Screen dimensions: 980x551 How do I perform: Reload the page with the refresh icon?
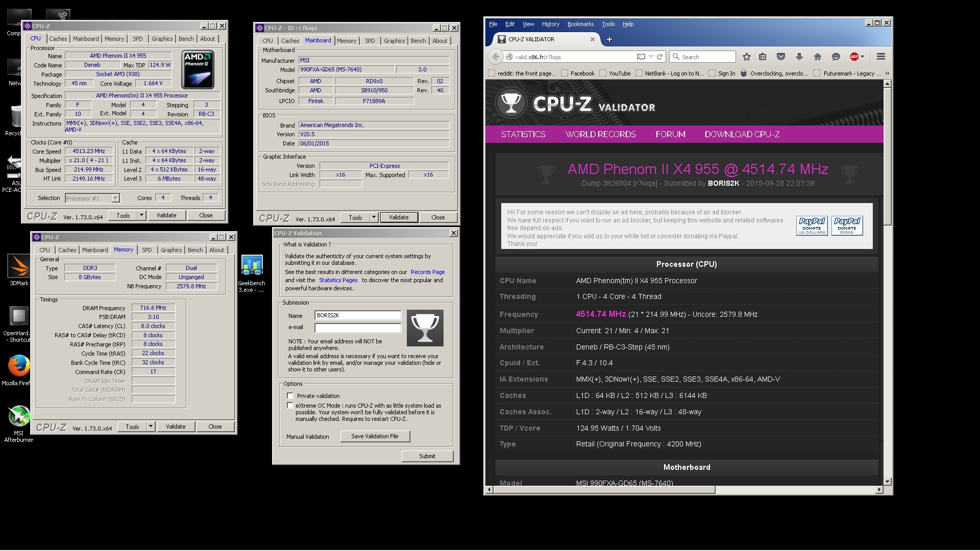click(659, 57)
